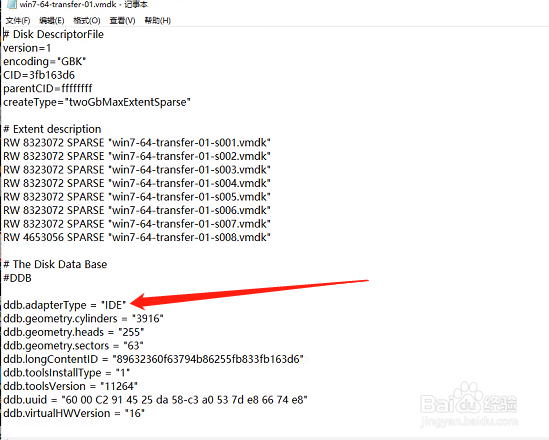Click the ddb.uuid line
Screen dimensions: 549x440
[155, 400]
